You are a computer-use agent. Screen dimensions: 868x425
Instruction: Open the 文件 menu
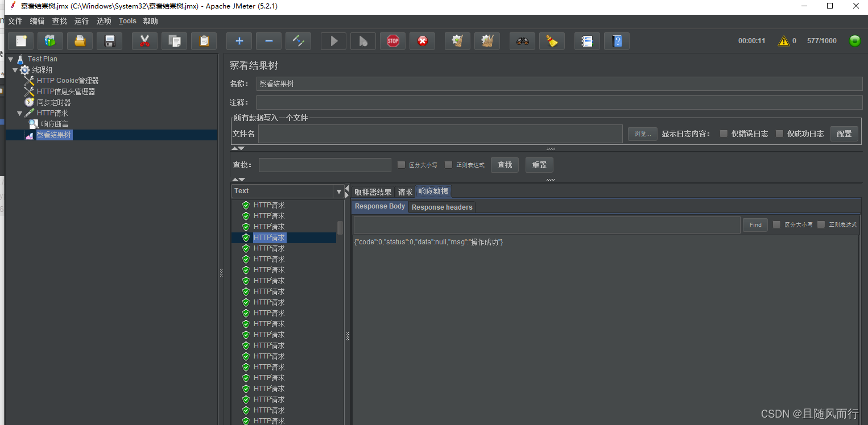15,21
